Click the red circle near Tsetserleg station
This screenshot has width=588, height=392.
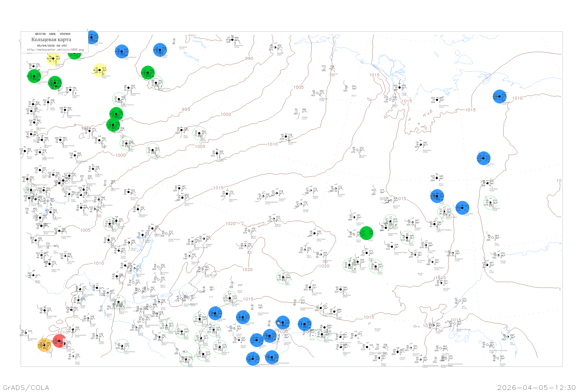(x=59, y=341)
